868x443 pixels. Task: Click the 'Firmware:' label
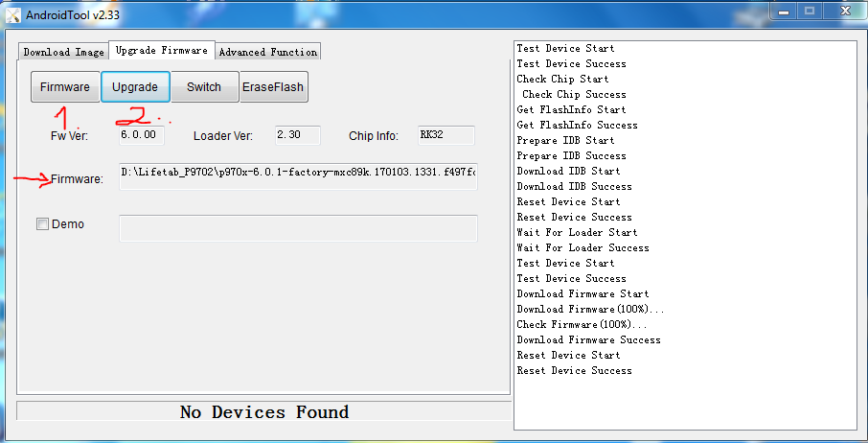[77, 179]
